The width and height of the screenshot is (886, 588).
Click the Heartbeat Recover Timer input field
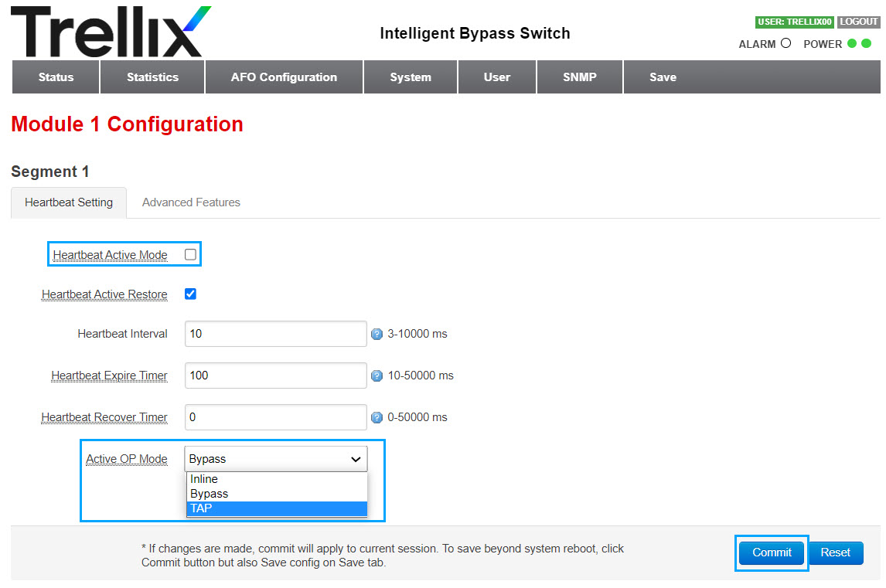click(x=276, y=417)
